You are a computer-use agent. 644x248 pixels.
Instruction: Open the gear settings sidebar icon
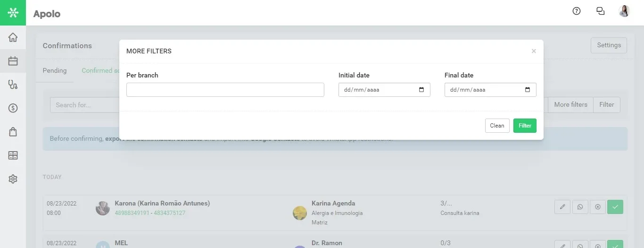tap(13, 179)
